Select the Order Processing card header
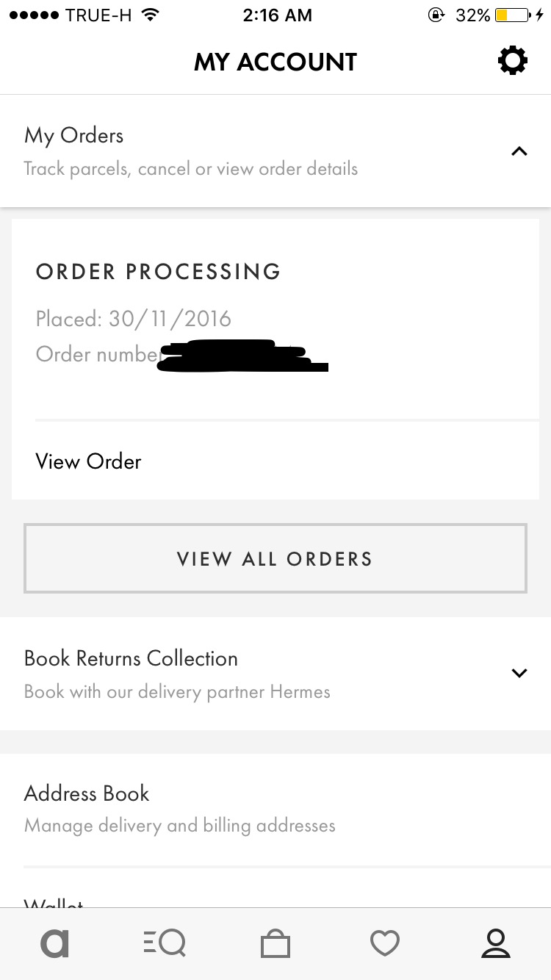 tap(158, 272)
